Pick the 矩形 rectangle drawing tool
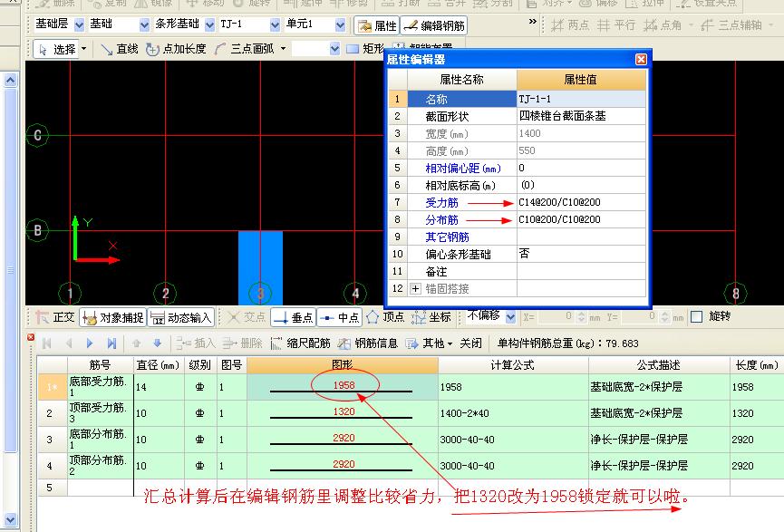This screenshot has width=784, height=532. click(366, 49)
